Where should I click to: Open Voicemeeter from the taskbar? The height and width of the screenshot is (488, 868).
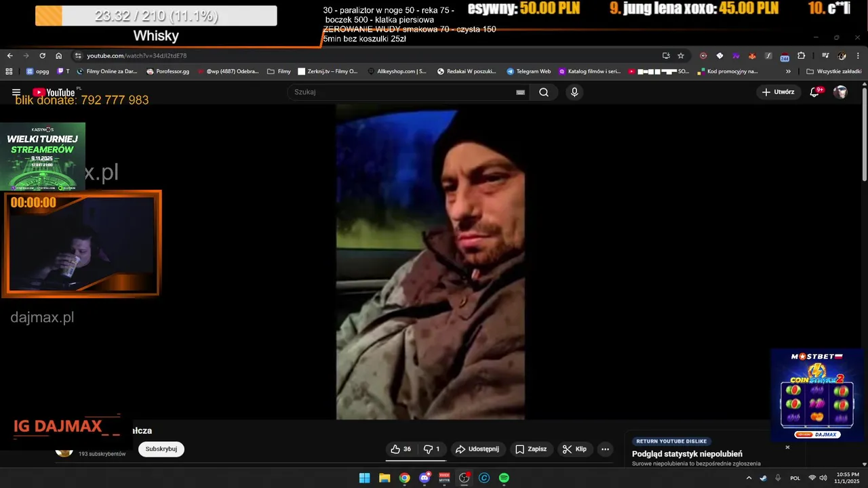pos(444,478)
